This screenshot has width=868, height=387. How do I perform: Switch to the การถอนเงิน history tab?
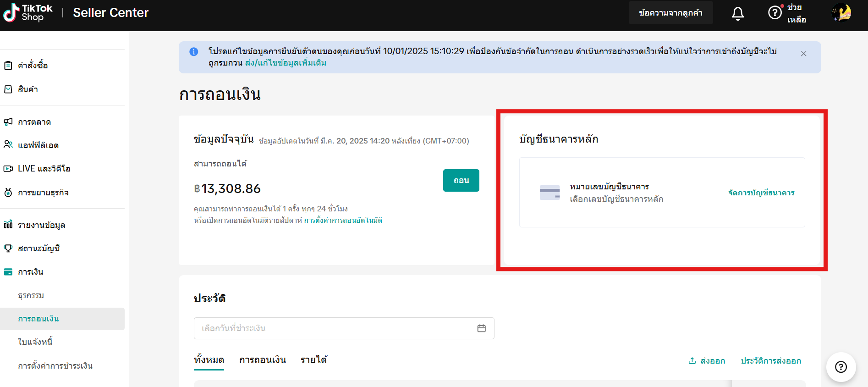(263, 360)
